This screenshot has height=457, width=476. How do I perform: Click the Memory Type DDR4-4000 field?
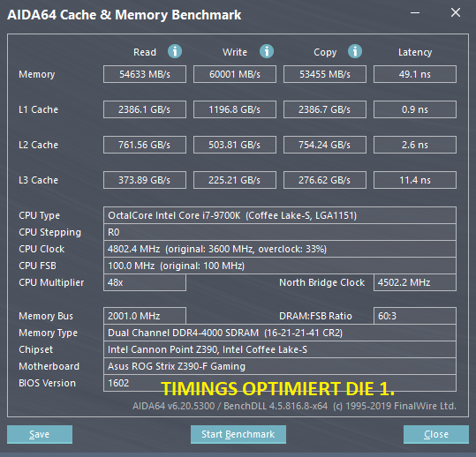(x=280, y=333)
